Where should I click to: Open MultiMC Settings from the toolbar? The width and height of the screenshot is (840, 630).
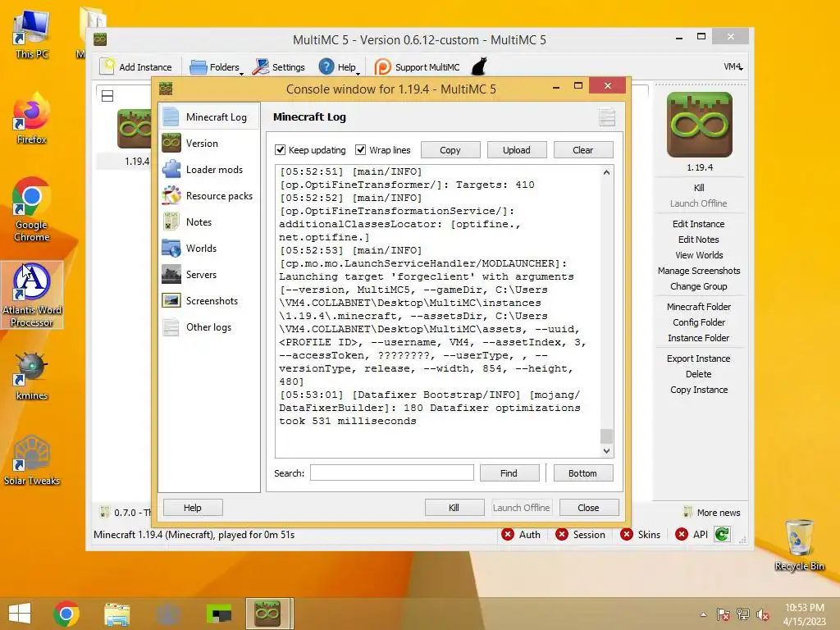pos(279,67)
